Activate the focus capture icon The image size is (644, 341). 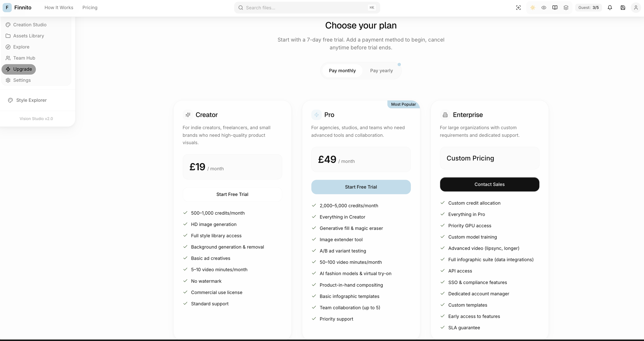pyautogui.click(x=518, y=8)
